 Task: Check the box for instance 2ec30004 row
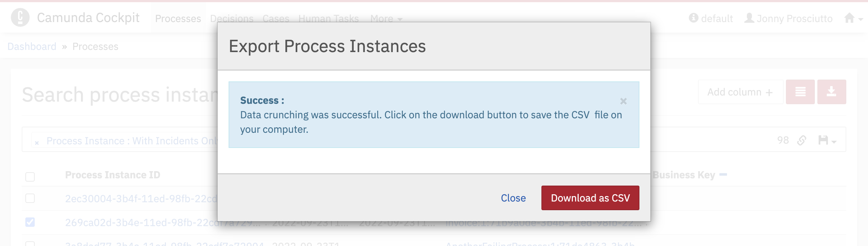[x=30, y=198]
